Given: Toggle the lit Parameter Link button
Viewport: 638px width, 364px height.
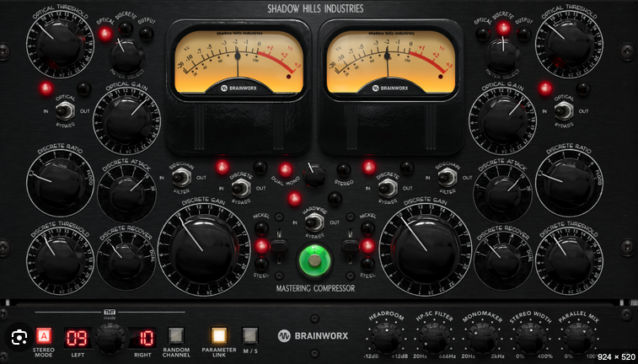Looking at the screenshot, I should pos(219,336).
